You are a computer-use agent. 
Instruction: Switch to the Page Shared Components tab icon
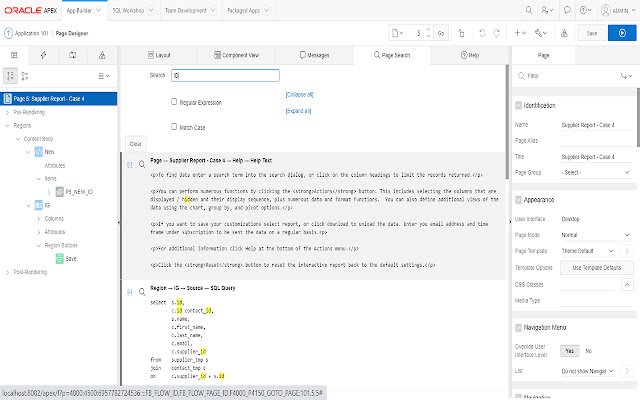[x=102, y=55]
